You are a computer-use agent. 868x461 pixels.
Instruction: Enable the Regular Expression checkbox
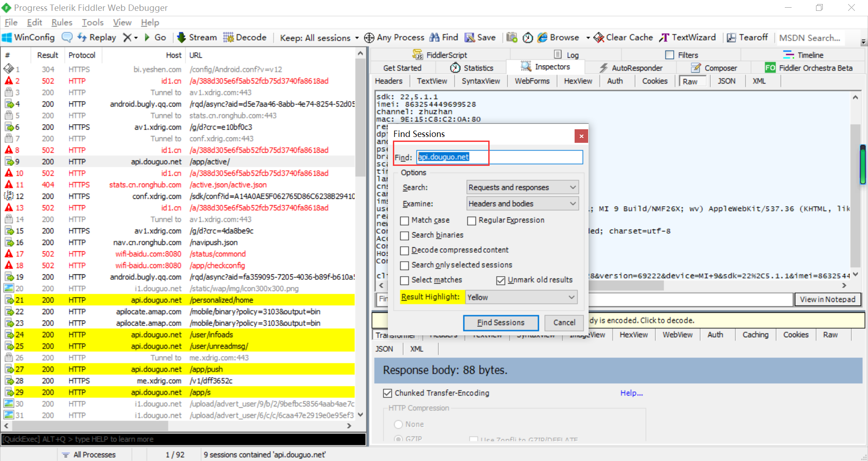[x=472, y=221]
